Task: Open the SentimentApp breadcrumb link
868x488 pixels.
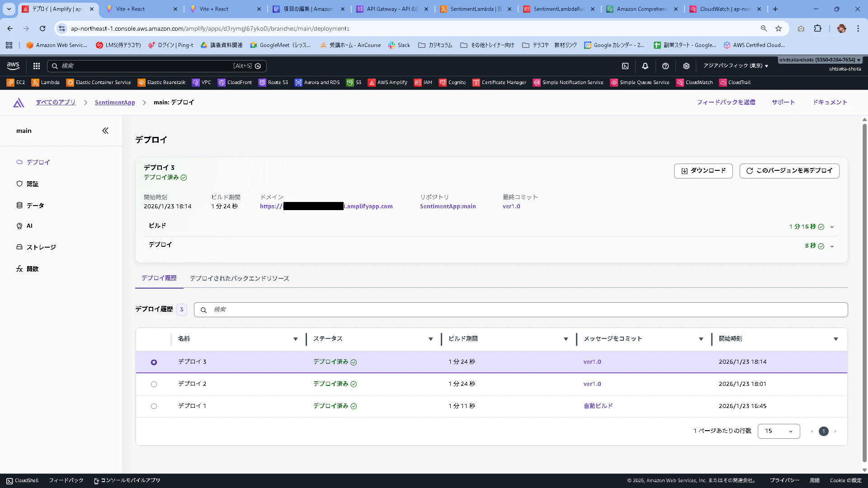Action: click(115, 103)
